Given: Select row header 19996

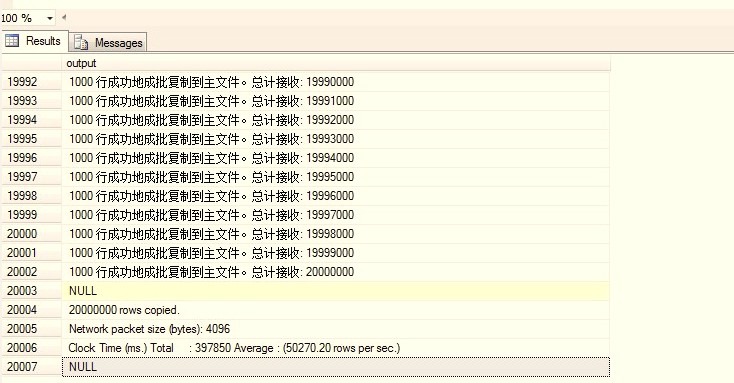Looking at the screenshot, I should pos(31,158).
